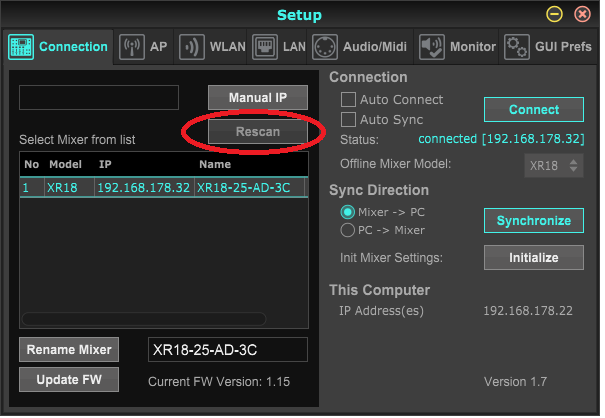
Task: Select Mixer -> PC sync direction
Action: click(349, 212)
